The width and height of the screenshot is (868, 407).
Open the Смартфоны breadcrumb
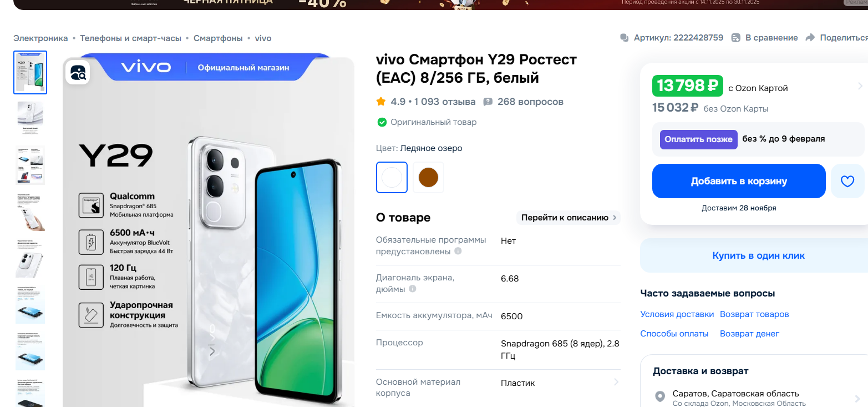coord(218,38)
